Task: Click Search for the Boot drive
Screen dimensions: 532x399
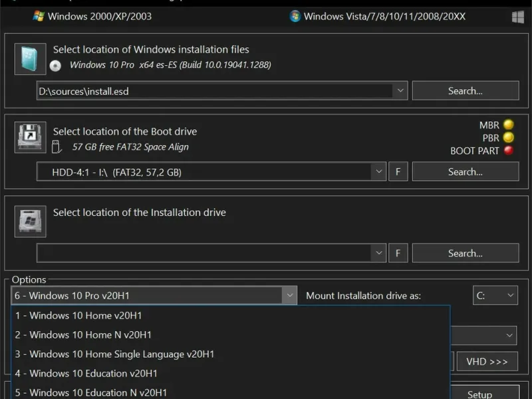Action: point(465,172)
